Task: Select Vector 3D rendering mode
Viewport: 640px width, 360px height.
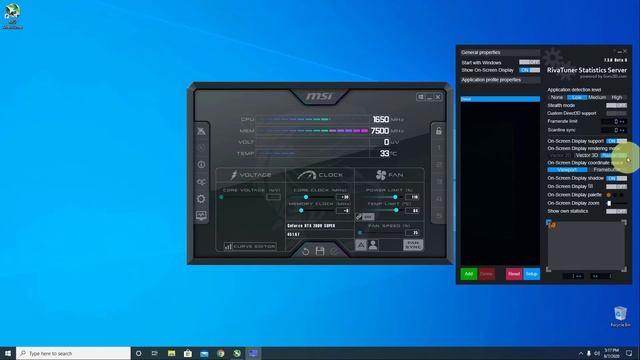Action: (x=587, y=156)
